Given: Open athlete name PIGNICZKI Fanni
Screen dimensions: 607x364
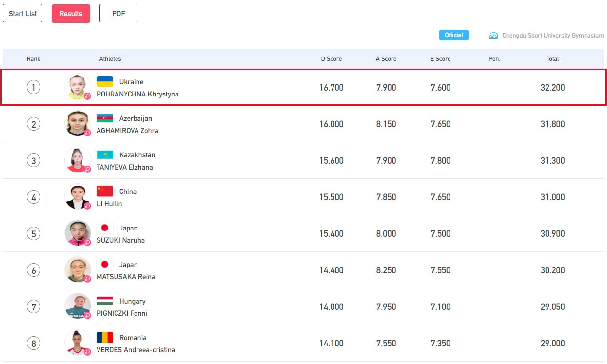Looking at the screenshot, I should [x=122, y=313].
